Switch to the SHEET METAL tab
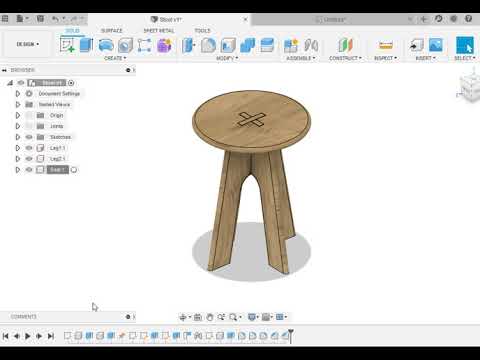480x360 pixels. (x=159, y=30)
